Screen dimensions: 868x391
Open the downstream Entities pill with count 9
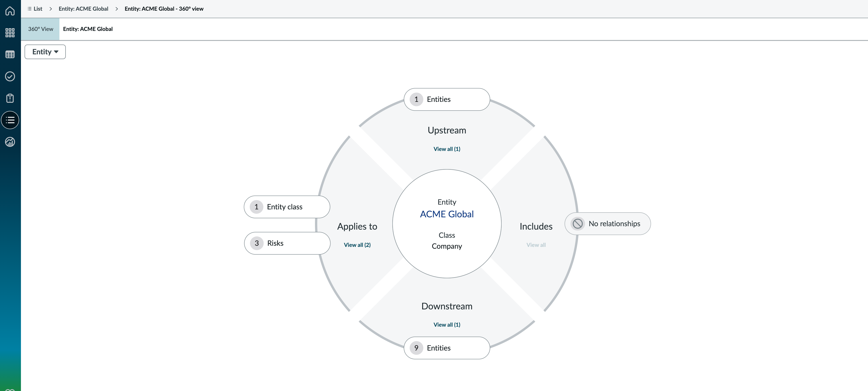click(447, 348)
